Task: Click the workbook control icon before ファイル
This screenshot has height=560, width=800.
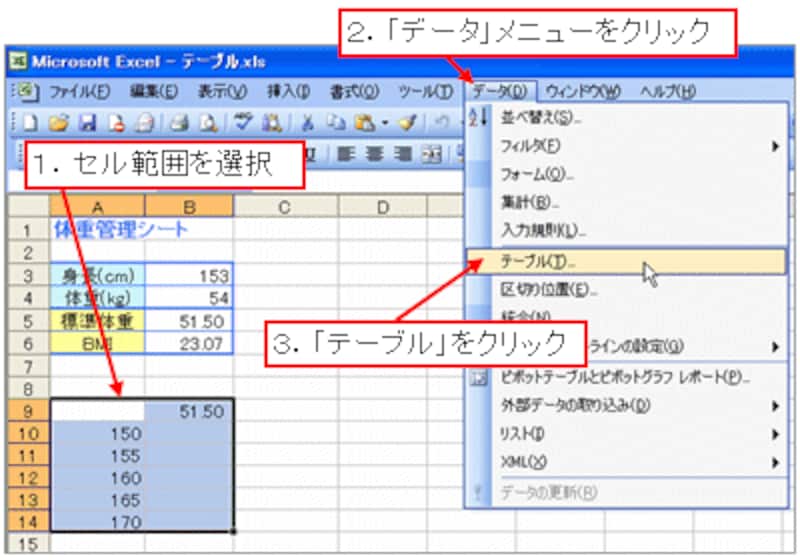Action: [26, 92]
